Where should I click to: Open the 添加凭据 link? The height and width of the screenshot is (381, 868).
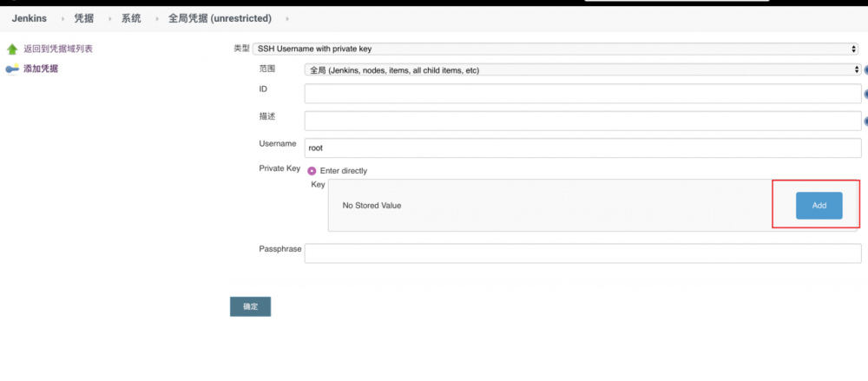click(x=41, y=69)
